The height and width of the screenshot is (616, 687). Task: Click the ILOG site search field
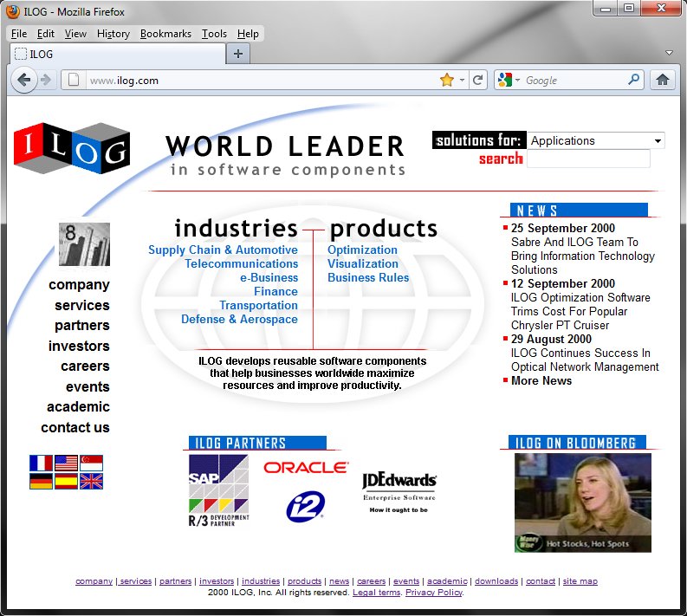pos(588,159)
